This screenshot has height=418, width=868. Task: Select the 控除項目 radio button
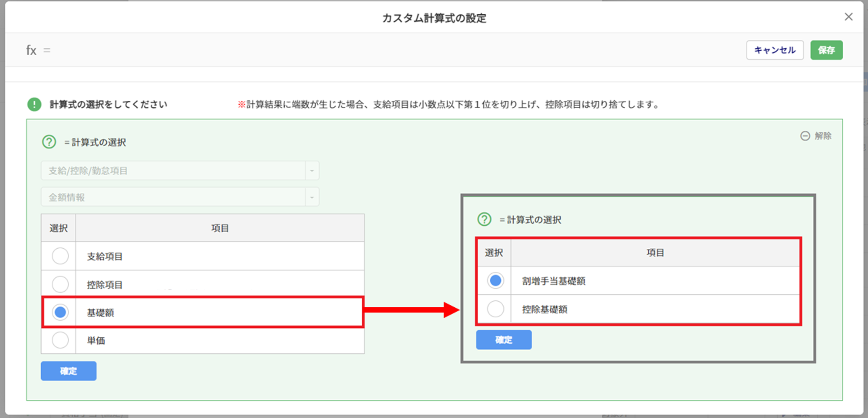point(60,284)
